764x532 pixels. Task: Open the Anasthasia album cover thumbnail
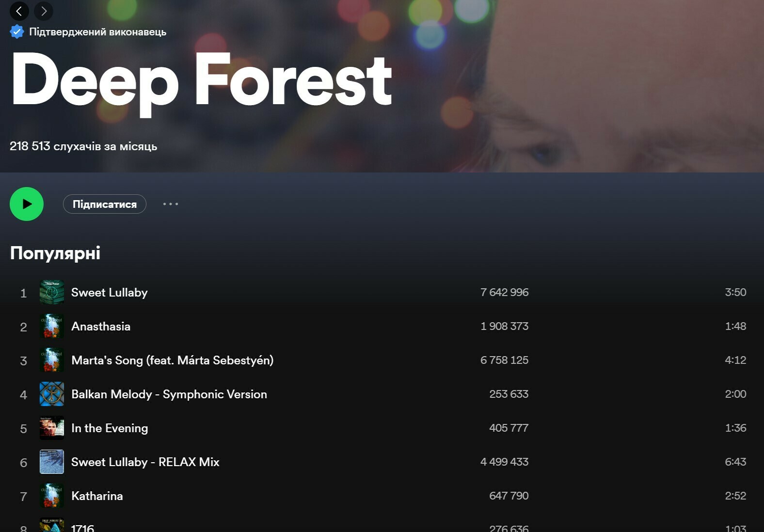click(x=52, y=326)
